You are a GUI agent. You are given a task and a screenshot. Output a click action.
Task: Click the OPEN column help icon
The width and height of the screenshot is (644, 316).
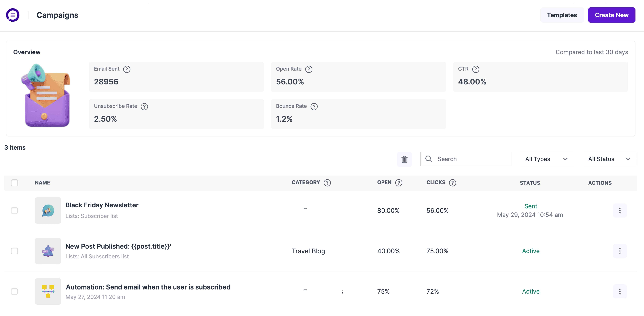tap(398, 183)
